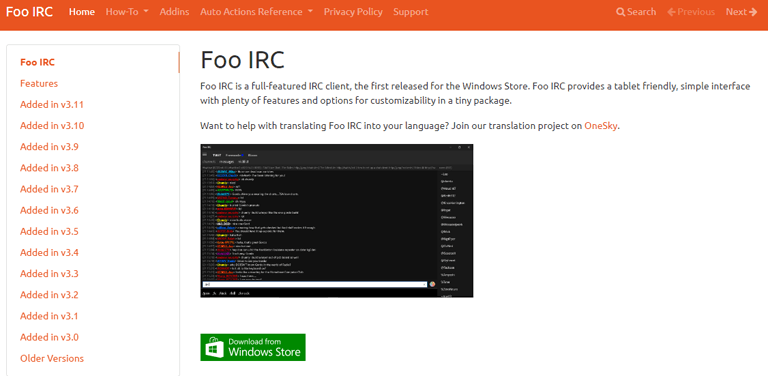Image resolution: width=768 pixels, height=376 pixels.
Task: Open Added in v3.11 section
Action: click(52, 104)
